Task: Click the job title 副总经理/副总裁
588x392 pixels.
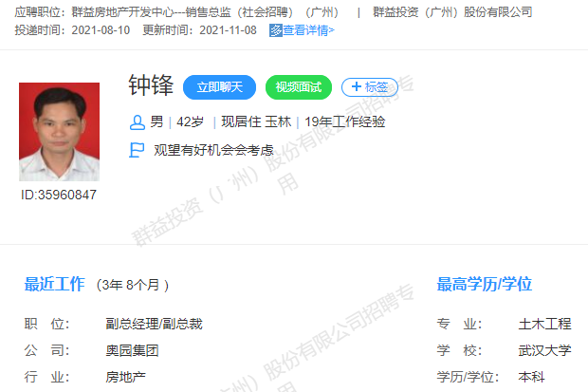Action: pyautogui.click(x=155, y=324)
